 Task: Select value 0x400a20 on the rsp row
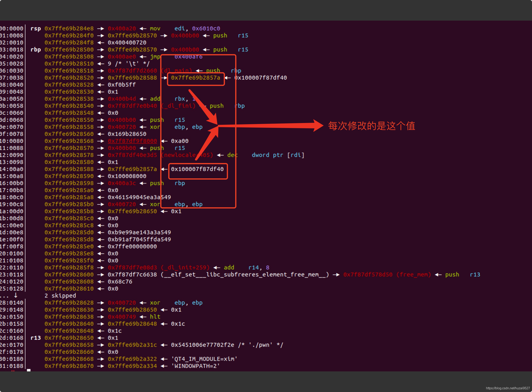[x=122, y=28]
